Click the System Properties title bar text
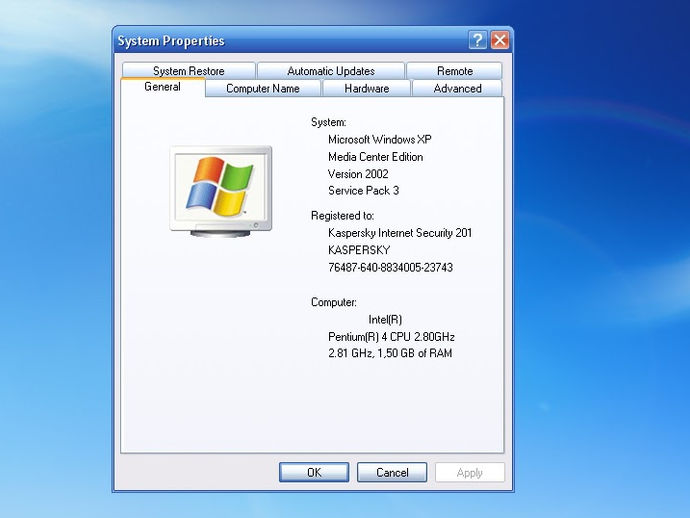The image size is (690, 518). [x=171, y=41]
